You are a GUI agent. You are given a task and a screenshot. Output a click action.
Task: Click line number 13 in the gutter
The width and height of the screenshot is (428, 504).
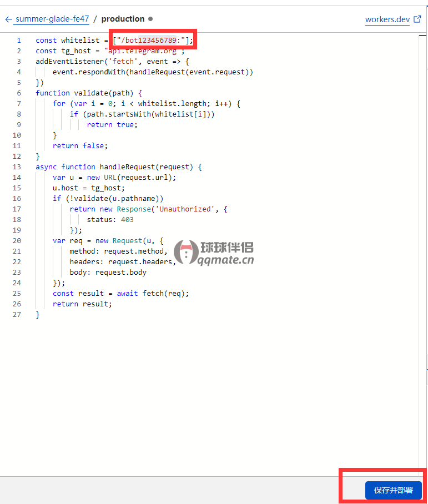(x=17, y=167)
